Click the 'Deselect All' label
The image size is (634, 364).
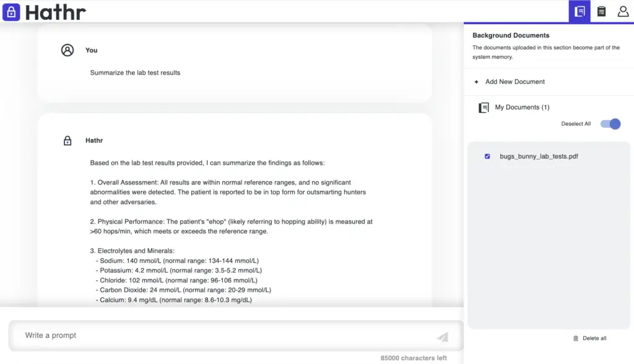point(576,124)
